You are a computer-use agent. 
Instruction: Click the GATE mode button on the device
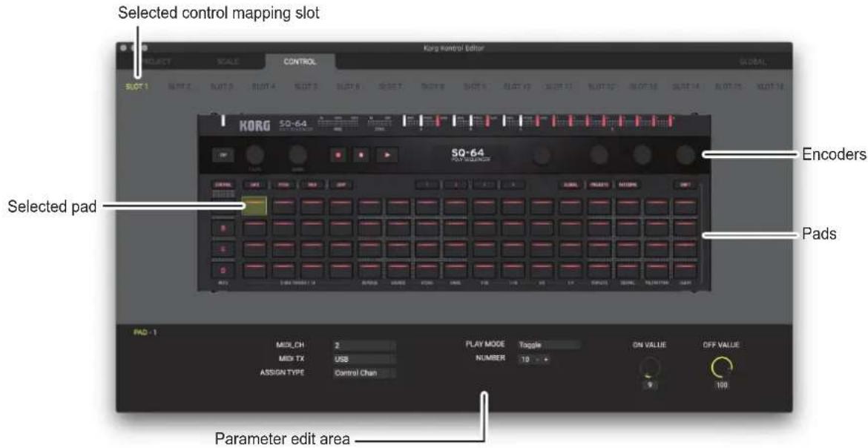[254, 185]
